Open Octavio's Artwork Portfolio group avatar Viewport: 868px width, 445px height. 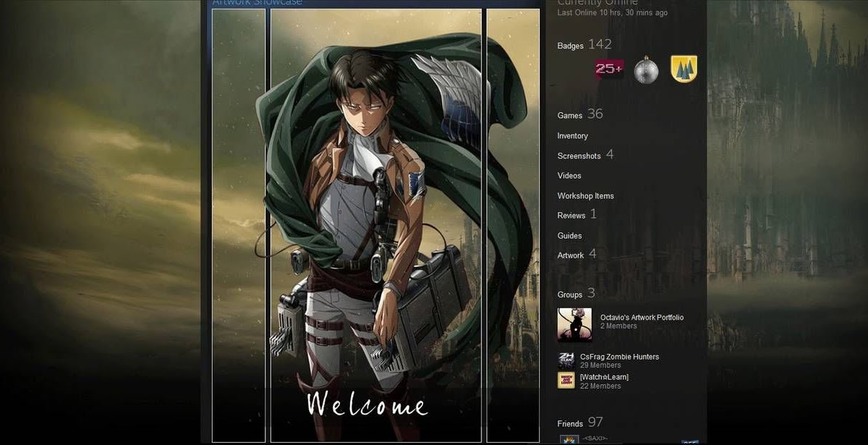click(x=574, y=325)
